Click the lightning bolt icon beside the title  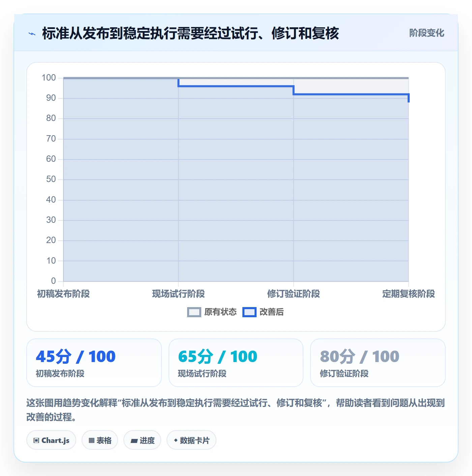click(x=32, y=34)
